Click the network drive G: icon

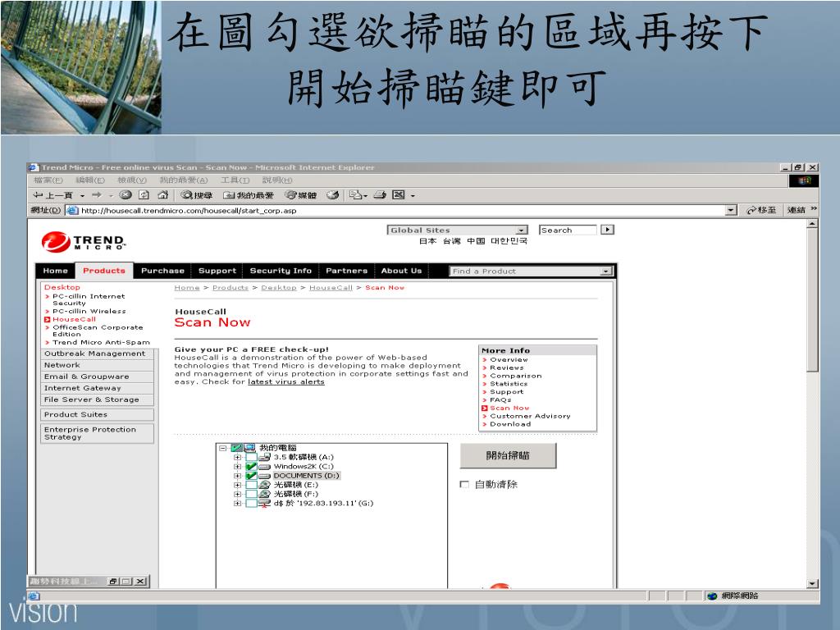tap(264, 504)
